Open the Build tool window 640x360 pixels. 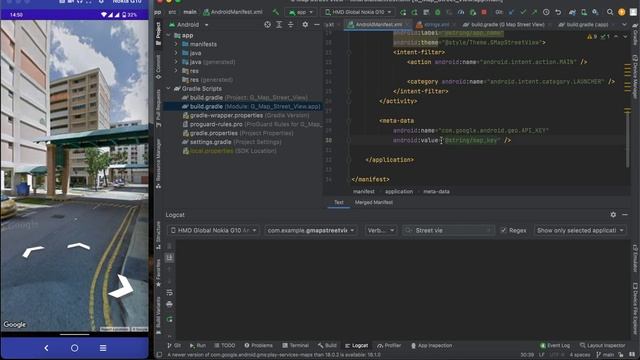click(x=327, y=345)
